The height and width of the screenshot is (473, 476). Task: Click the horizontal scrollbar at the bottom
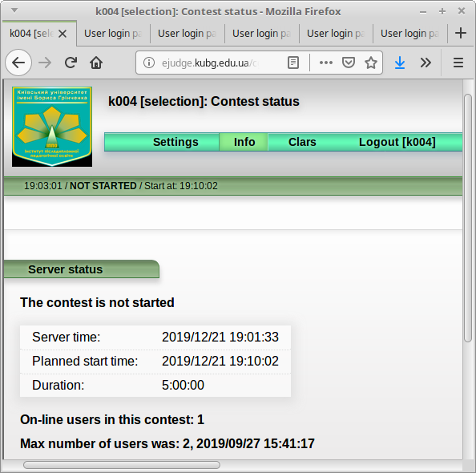click(122, 465)
